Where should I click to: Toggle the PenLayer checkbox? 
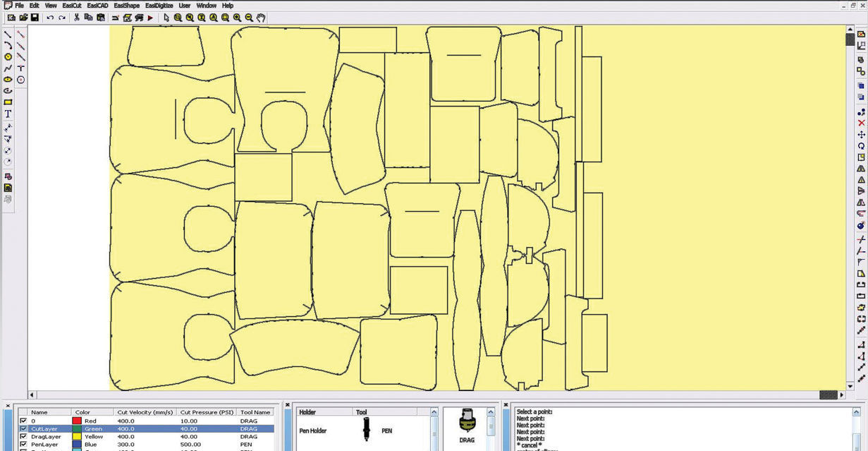[23, 444]
